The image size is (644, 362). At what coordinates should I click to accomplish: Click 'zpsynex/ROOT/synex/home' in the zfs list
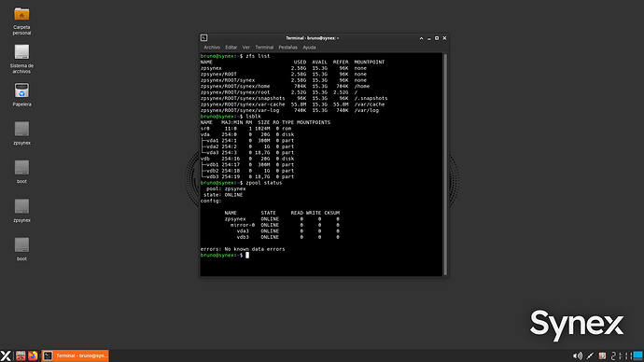[235, 86]
